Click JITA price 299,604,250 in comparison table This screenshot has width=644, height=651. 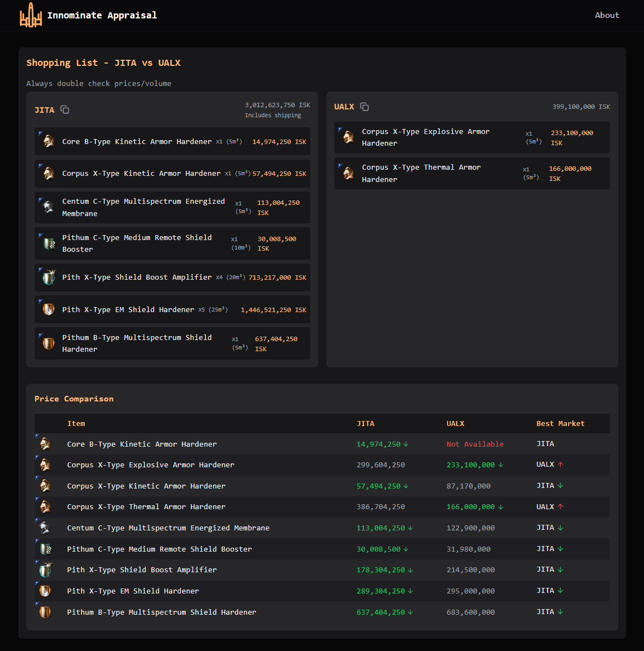tap(381, 465)
